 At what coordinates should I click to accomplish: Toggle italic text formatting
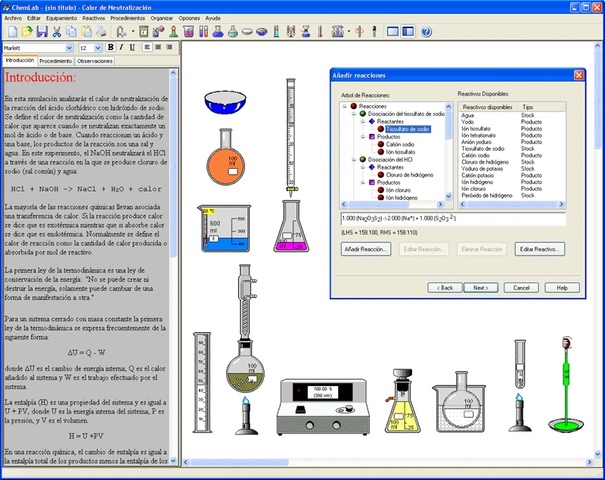coord(122,47)
